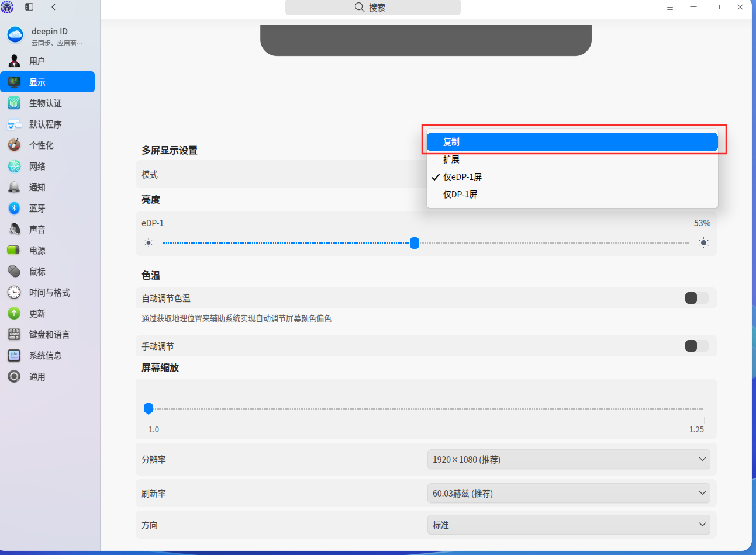This screenshot has width=756, height=555.
Task: Go back with the title bar arrow
Action: pos(53,7)
